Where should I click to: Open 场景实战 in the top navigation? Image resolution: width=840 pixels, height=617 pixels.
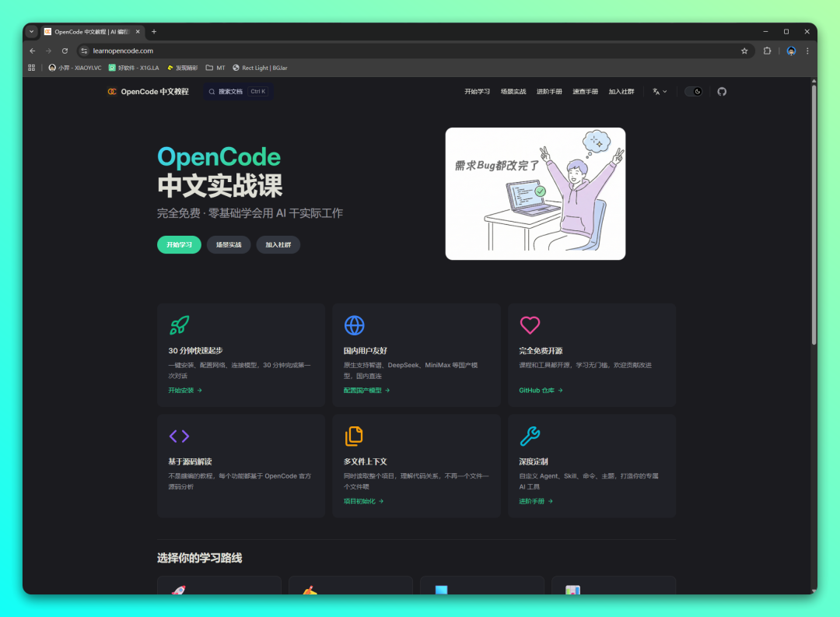pos(513,92)
